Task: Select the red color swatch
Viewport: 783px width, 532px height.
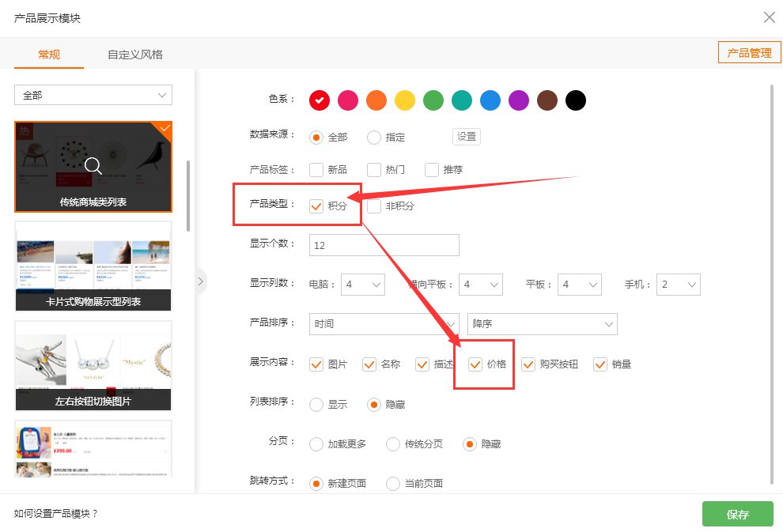Action: pos(320,100)
